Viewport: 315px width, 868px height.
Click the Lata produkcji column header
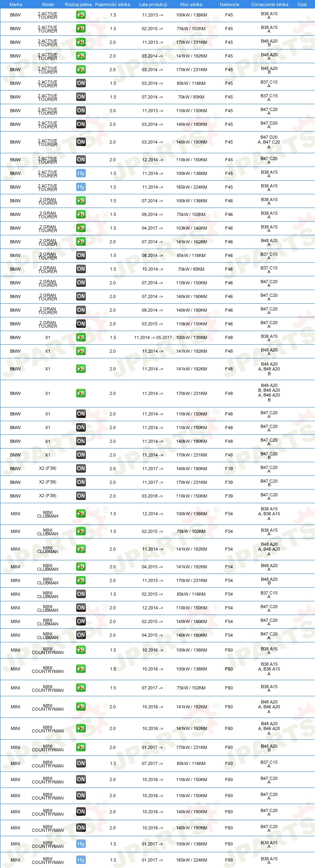pyautogui.click(x=153, y=4)
